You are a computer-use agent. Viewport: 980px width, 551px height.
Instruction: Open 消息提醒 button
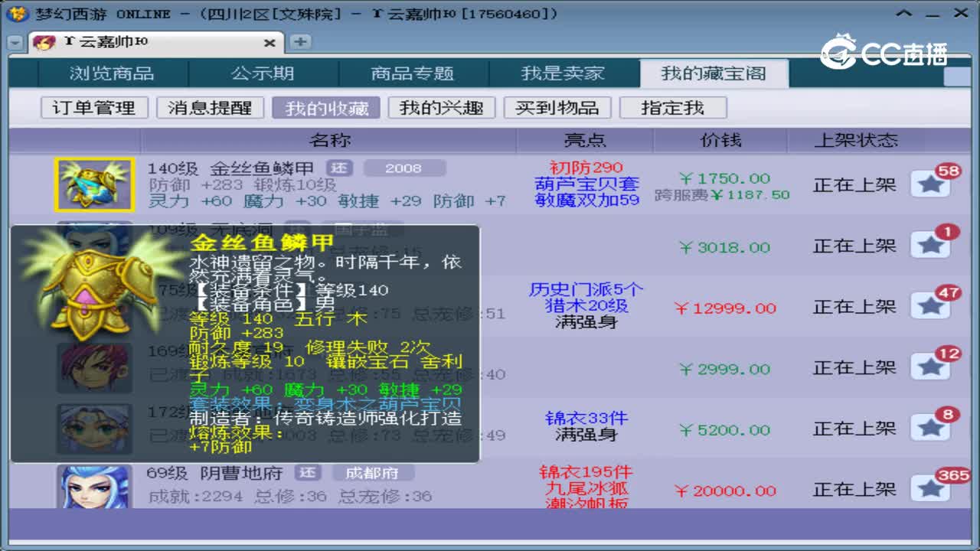[210, 108]
